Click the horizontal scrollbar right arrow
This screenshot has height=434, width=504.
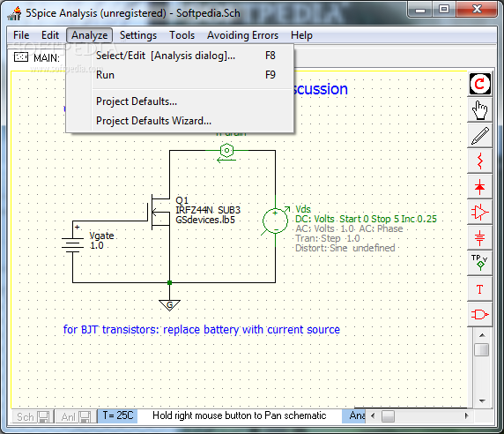(466, 415)
